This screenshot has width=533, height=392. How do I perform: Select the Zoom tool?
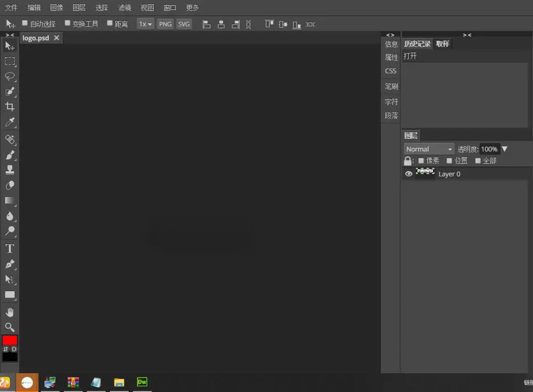pos(9,327)
